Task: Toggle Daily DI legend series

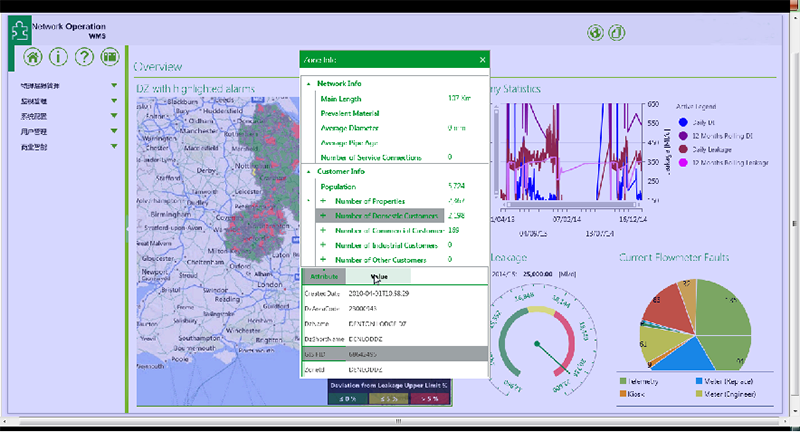Action: [683, 120]
